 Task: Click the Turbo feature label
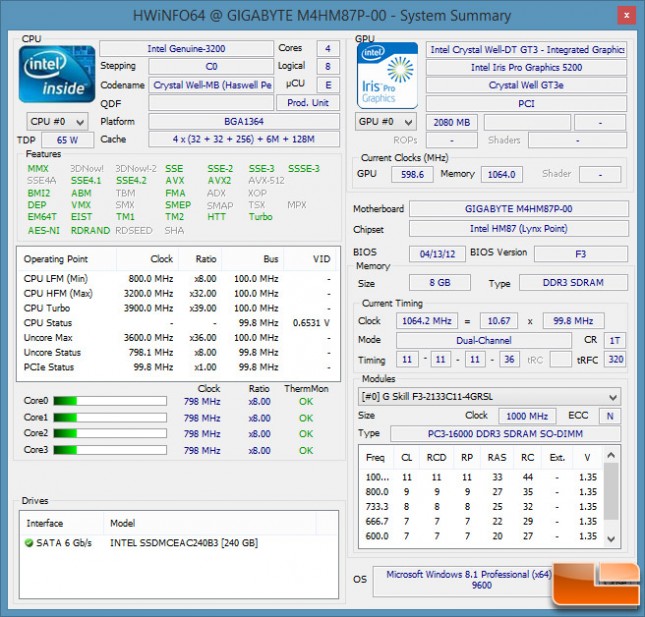pos(260,217)
